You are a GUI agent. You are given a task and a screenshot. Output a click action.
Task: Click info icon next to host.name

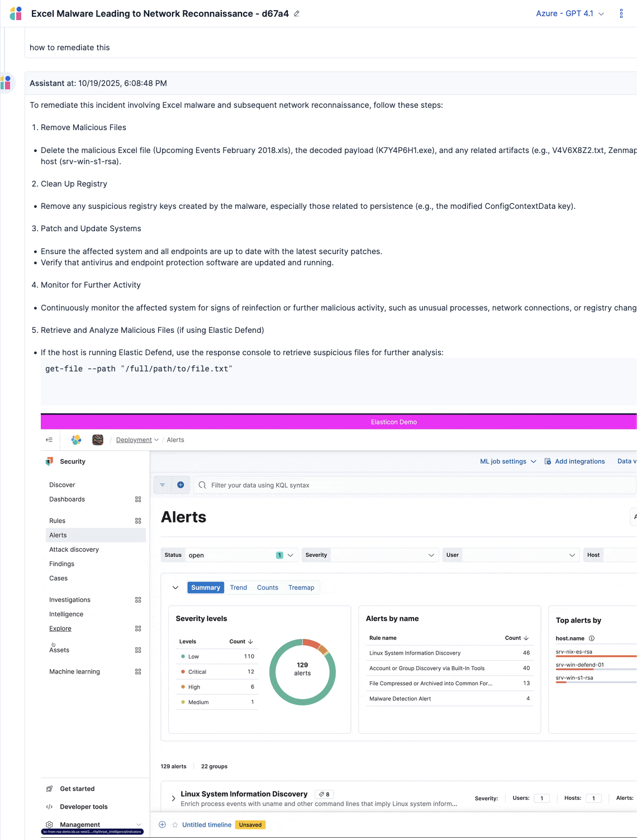pyautogui.click(x=592, y=638)
